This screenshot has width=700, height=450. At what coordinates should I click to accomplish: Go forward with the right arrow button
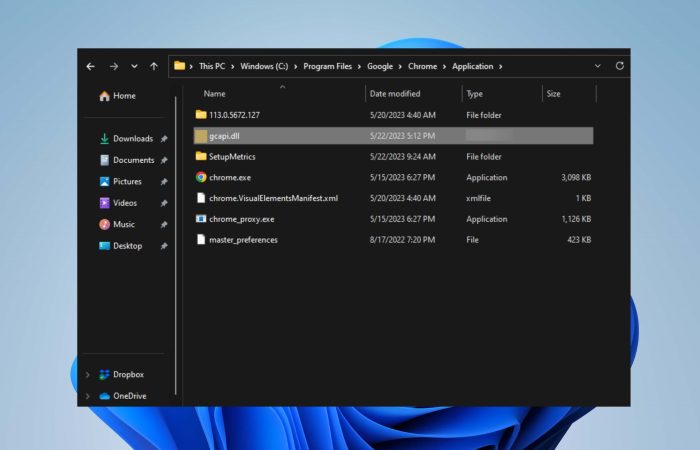tap(114, 67)
